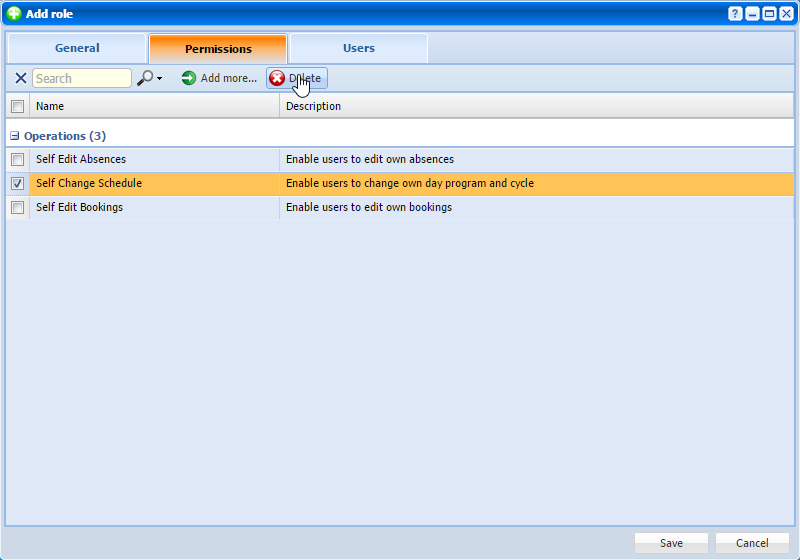Click the green Add more arrow icon
The image size is (800, 560).
[x=189, y=78]
